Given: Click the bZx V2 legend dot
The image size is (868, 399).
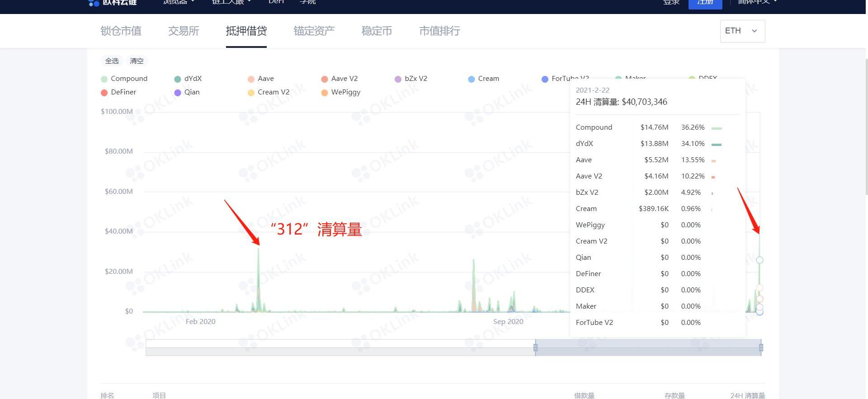Looking at the screenshot, I should 398,79.
